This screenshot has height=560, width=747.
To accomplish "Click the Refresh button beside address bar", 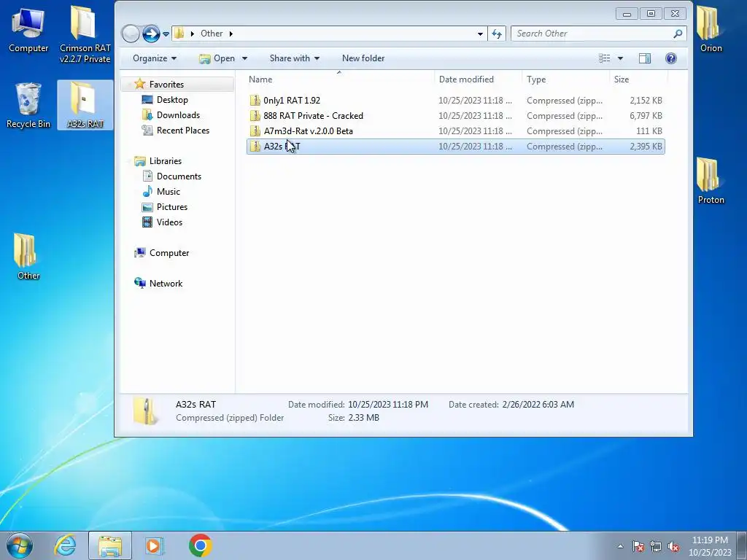I will 496,34.
